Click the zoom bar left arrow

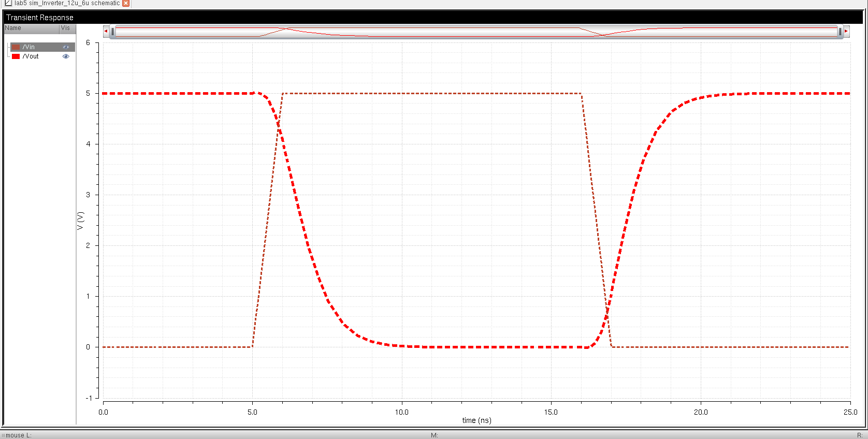click(x=106, y=31)
